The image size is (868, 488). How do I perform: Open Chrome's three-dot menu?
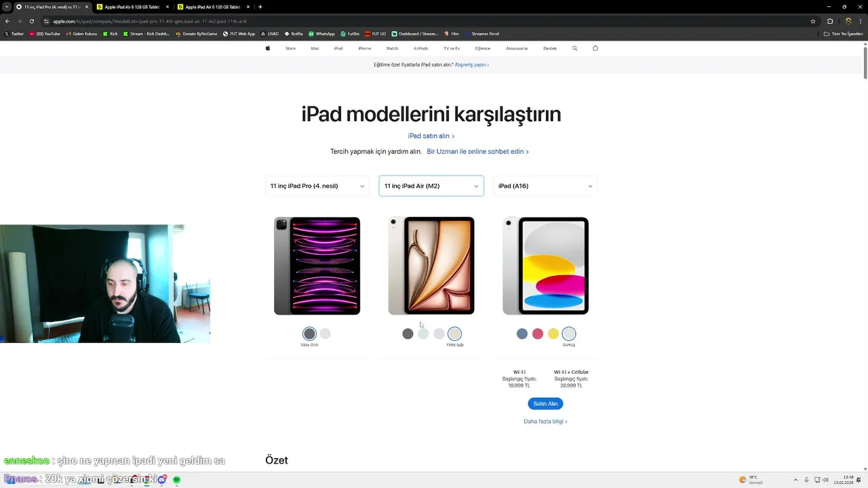coord(859,21)
